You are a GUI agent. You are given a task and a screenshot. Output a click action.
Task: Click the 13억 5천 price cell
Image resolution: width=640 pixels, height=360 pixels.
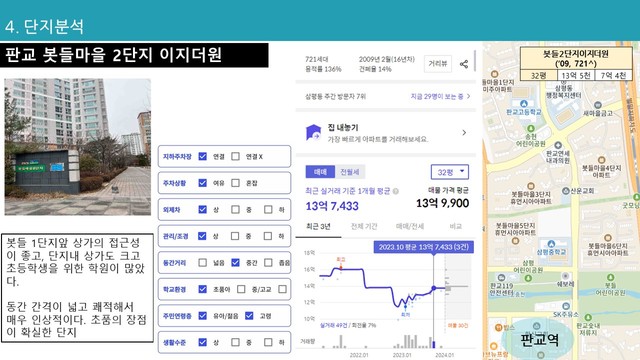576,76
